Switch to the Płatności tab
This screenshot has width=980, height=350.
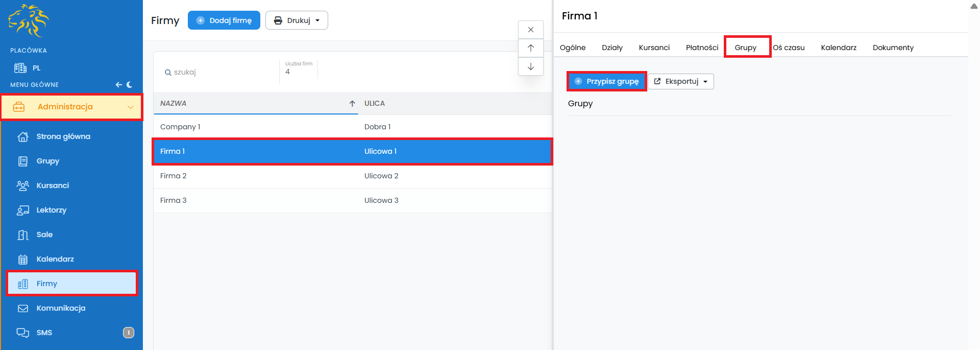(702, 48)
